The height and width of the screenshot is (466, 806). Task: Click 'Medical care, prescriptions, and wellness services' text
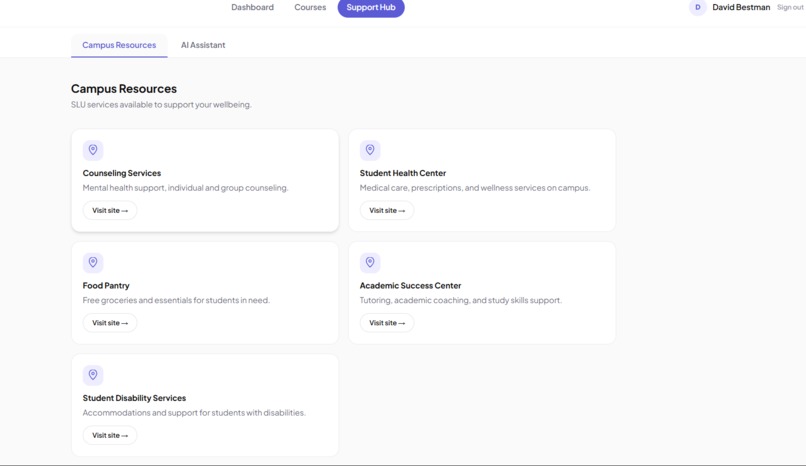(x=475, y=188)
